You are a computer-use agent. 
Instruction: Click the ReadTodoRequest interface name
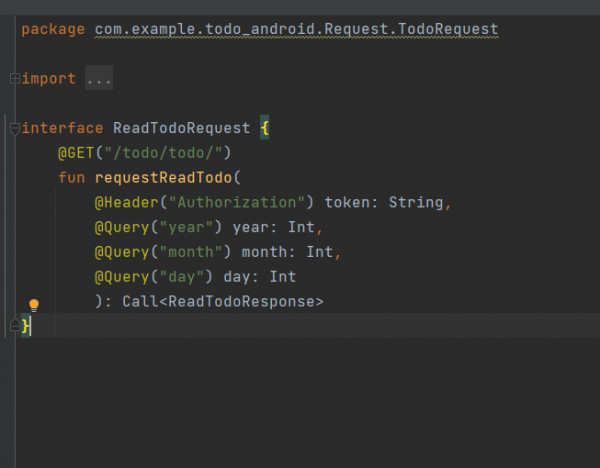[181, 128]
